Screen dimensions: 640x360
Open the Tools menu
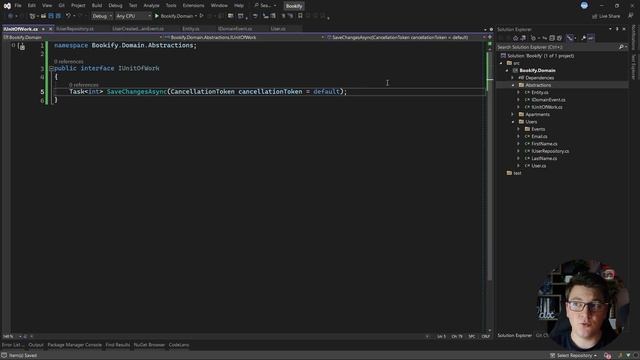171,6
